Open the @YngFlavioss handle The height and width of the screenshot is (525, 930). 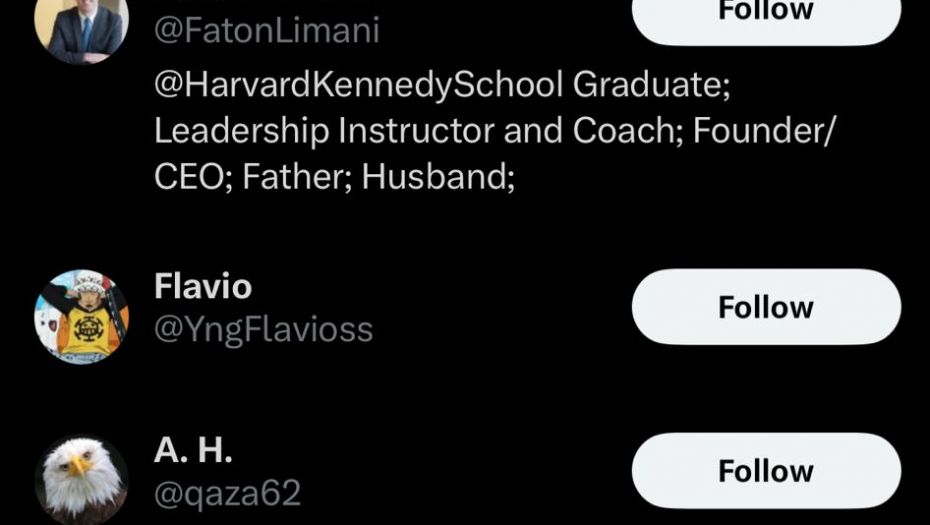[x=263, y=329]
